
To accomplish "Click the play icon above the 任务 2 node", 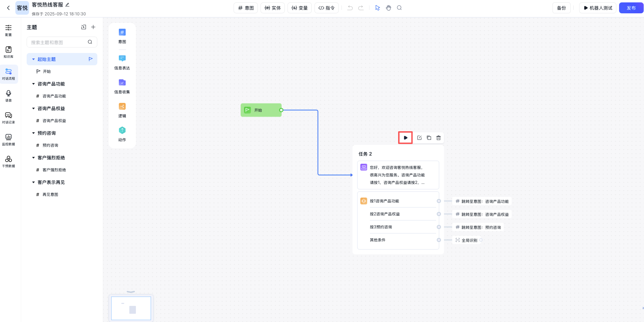I will (405, 138).
